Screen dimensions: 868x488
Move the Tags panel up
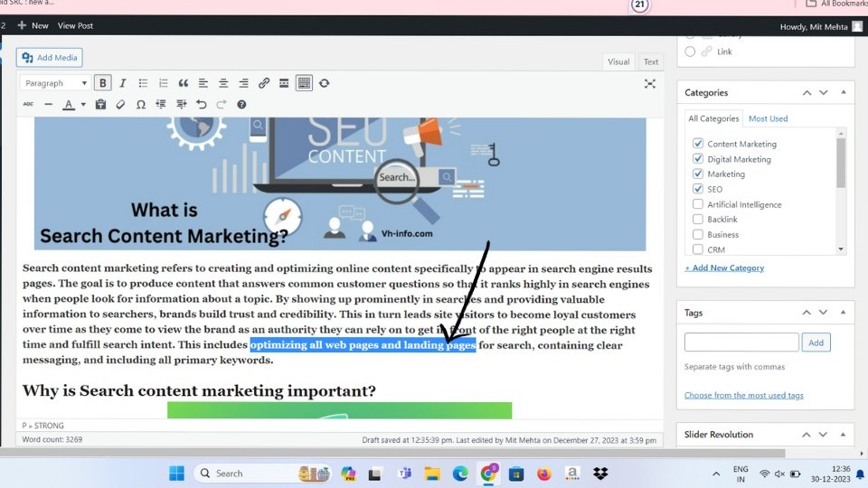point(807,313)
